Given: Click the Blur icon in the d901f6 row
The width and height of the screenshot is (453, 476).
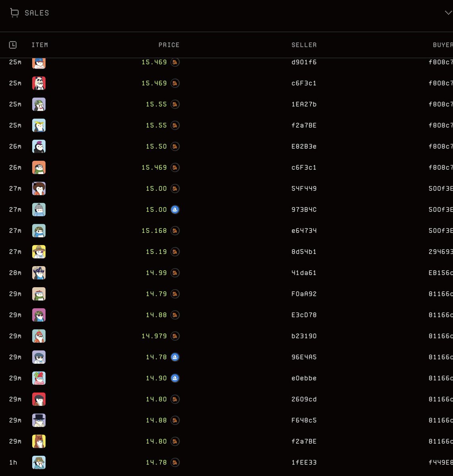Looking at the screenshot, I should (175, 62).
